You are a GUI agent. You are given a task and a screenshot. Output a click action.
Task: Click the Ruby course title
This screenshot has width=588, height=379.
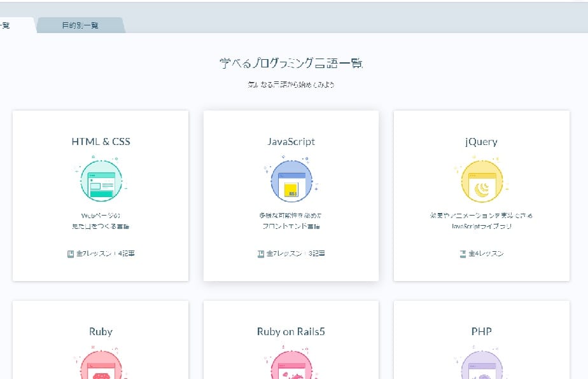[101, 332]
